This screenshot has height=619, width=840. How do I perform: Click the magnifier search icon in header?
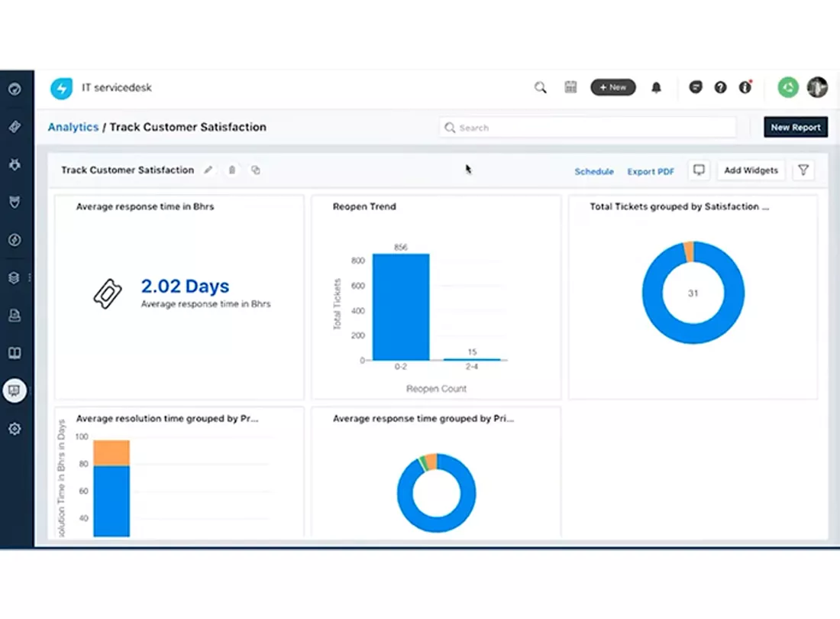coord(541,87)
